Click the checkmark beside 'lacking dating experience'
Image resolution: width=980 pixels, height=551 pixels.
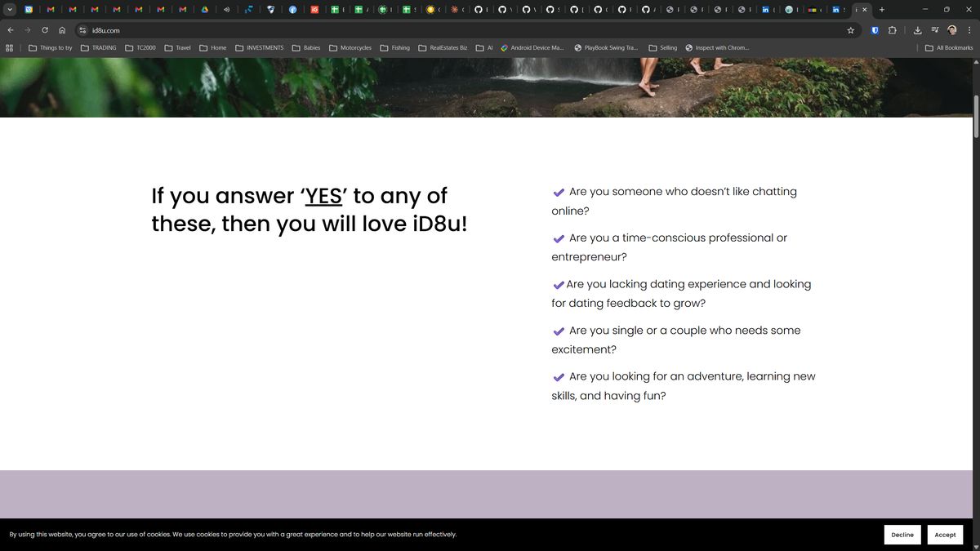559,286
